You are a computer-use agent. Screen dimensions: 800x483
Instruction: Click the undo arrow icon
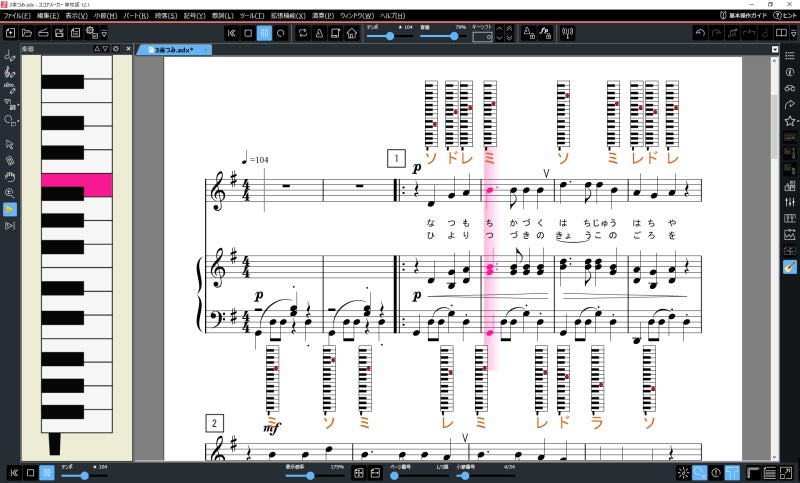tap(701, 33)
